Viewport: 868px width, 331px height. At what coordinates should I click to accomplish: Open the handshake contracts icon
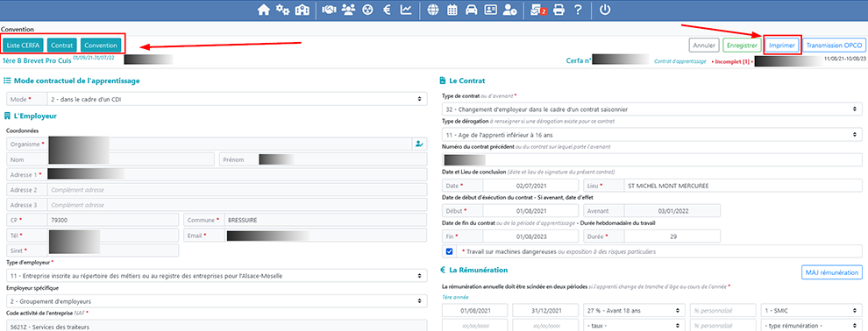[x=330, y=10]
